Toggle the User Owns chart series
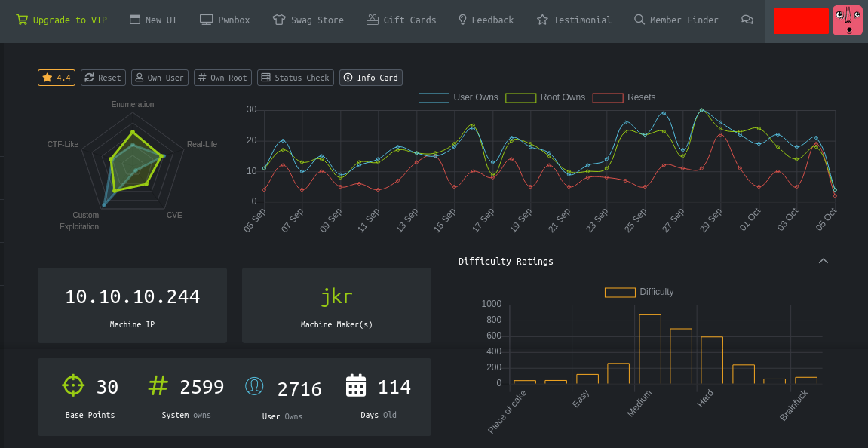 (x=434, y=97)
